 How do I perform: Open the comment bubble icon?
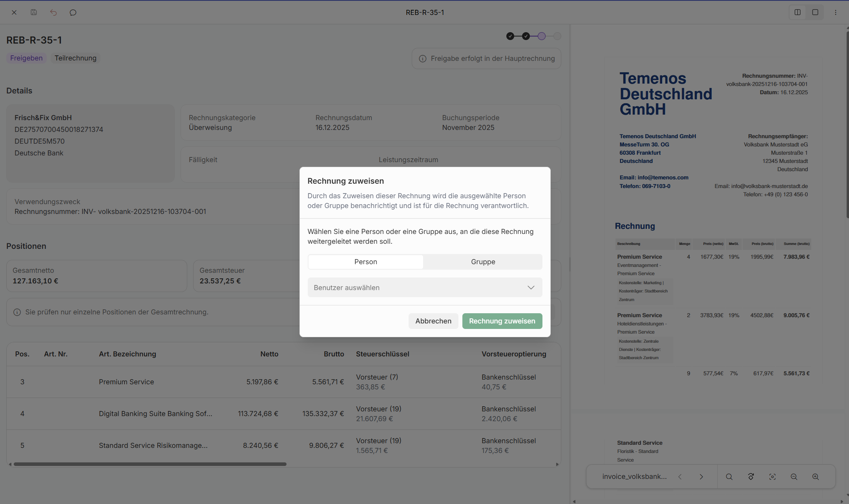coord(73,13)
